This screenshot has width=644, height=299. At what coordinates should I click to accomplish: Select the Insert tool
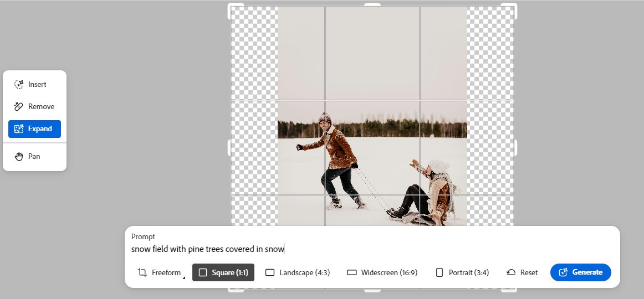tap(34, 85)
